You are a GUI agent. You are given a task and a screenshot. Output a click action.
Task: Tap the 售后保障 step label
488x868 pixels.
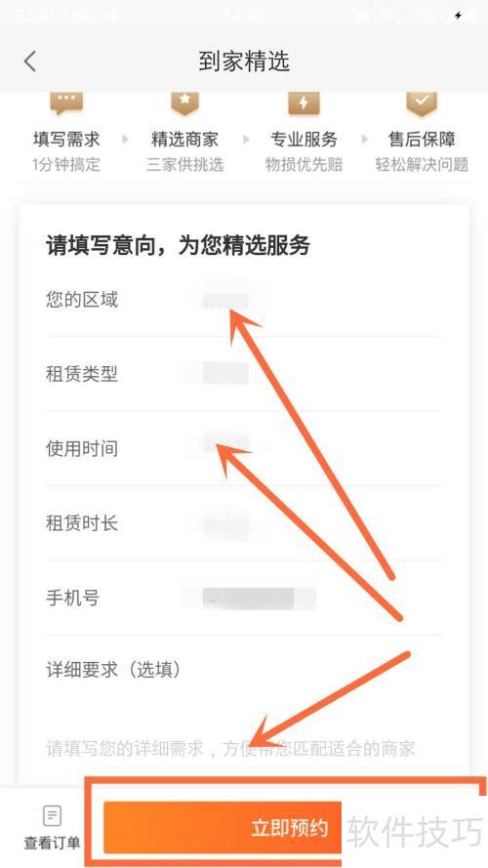[422, 139]
